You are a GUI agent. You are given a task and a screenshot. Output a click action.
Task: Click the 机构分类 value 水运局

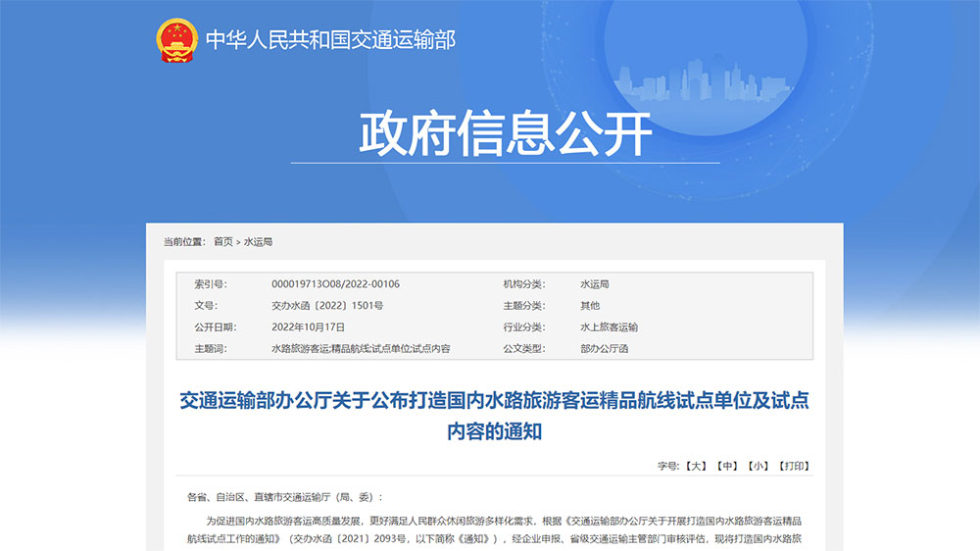point(594,284)
